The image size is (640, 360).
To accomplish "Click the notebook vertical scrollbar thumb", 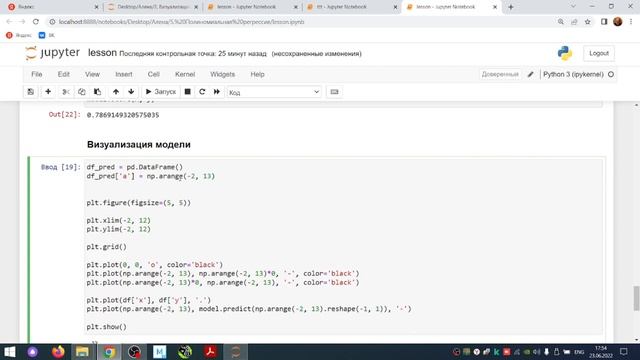I will pos(636,298).
